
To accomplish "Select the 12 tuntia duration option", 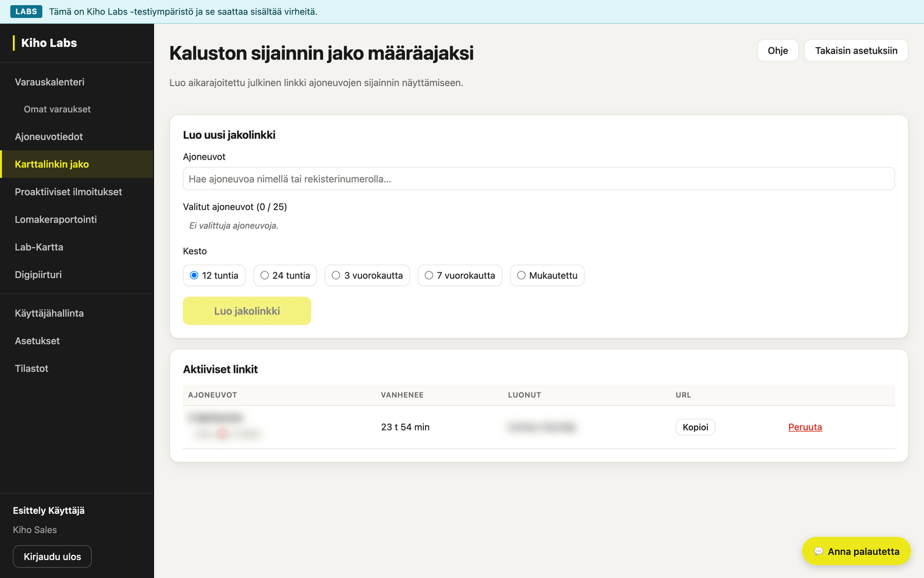I will coord(214,276).
